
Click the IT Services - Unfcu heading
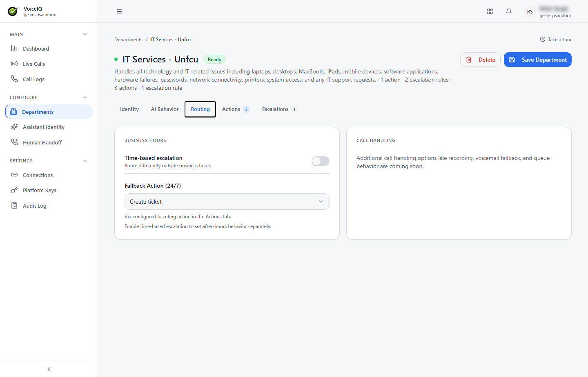coord(160,59)
